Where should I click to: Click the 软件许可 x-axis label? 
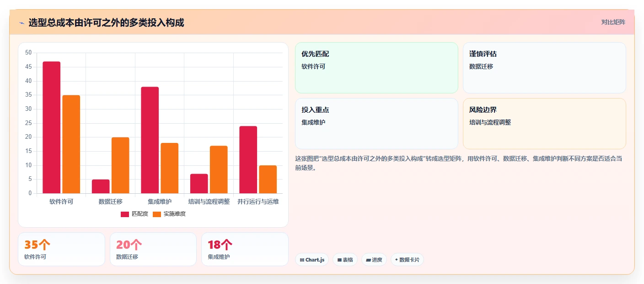(61, 202)
